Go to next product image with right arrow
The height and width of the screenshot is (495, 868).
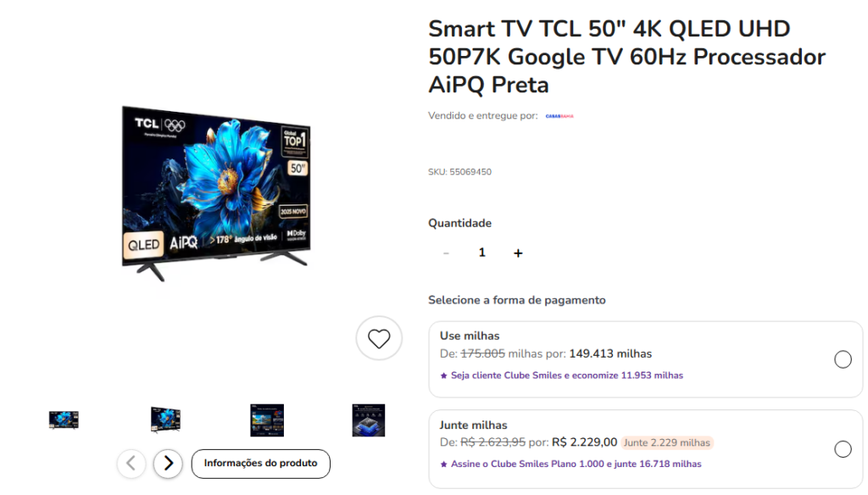pyautogui.click(x=169, y=463)
